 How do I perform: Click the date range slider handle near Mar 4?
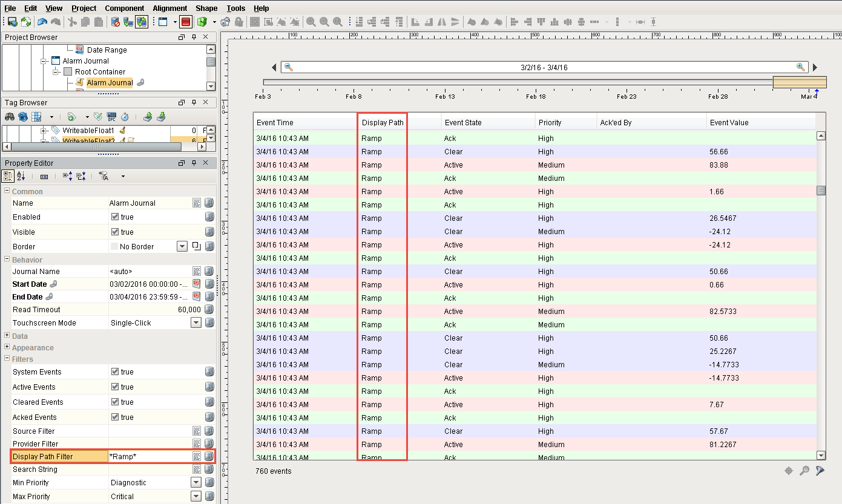(x=800, y=82)
